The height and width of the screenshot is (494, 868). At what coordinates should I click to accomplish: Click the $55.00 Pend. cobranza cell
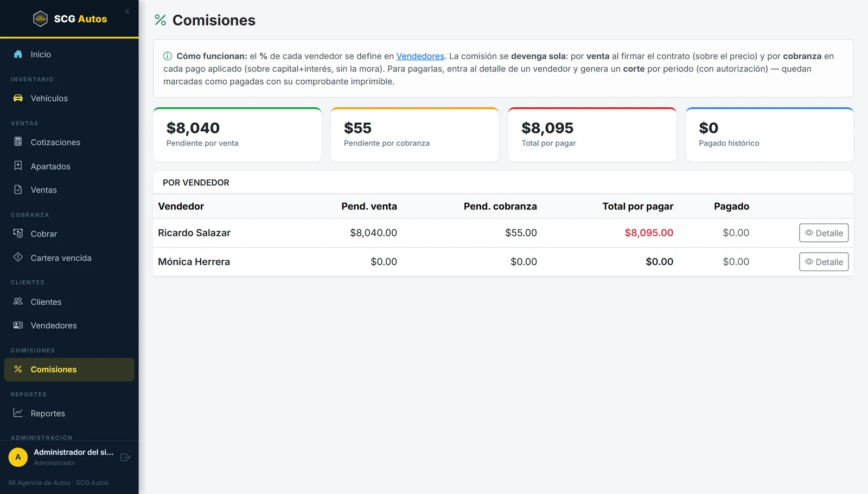pos(521,233)
